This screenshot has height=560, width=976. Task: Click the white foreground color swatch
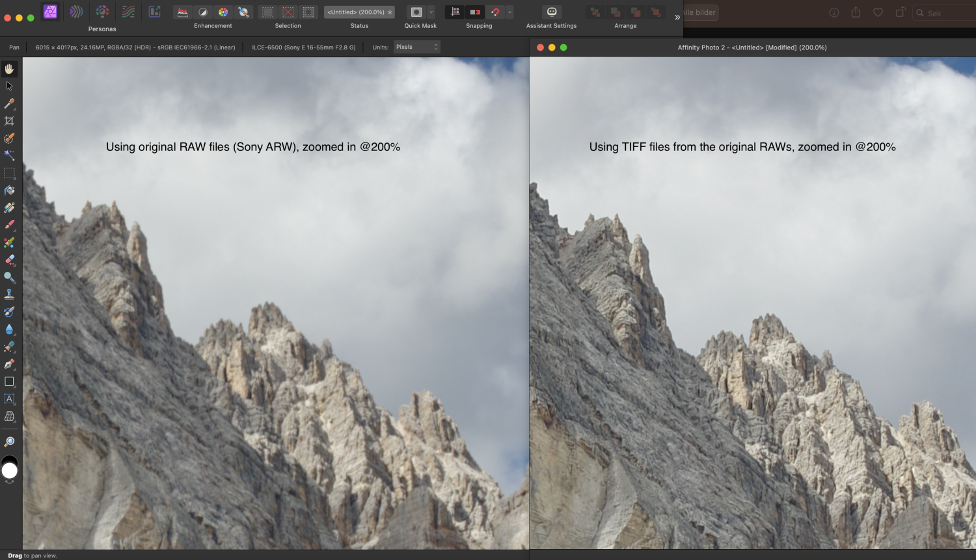click(x=10, y=471)
